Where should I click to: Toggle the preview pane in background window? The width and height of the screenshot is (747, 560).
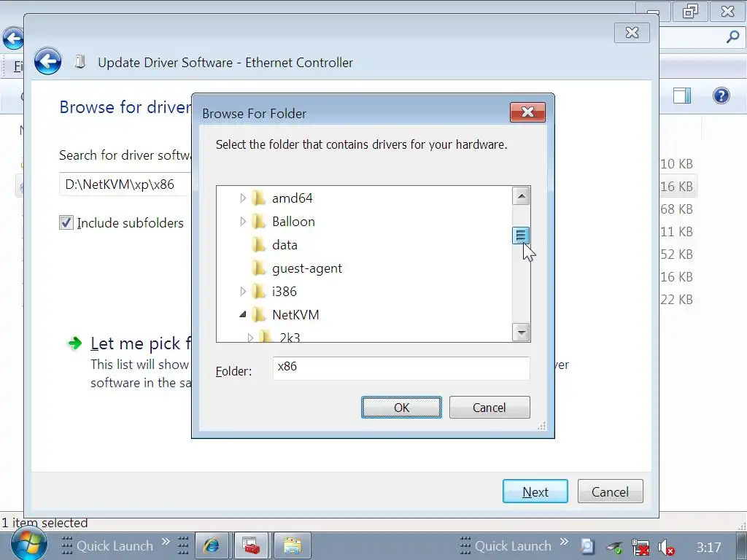[682, 96]
